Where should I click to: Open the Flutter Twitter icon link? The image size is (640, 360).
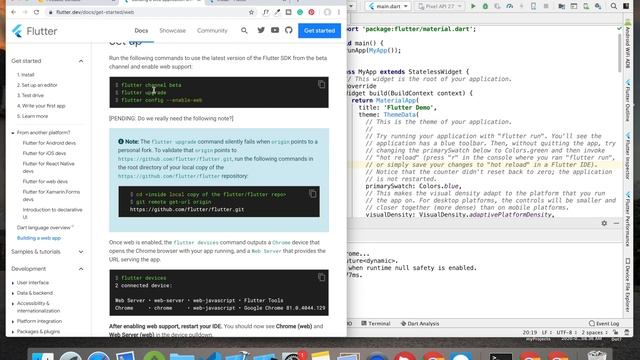261,30
